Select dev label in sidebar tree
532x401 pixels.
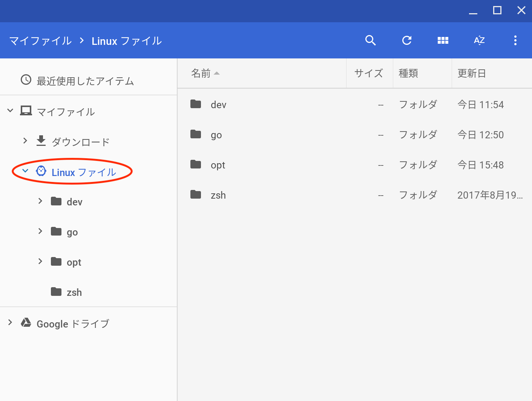tap(74, 202)
